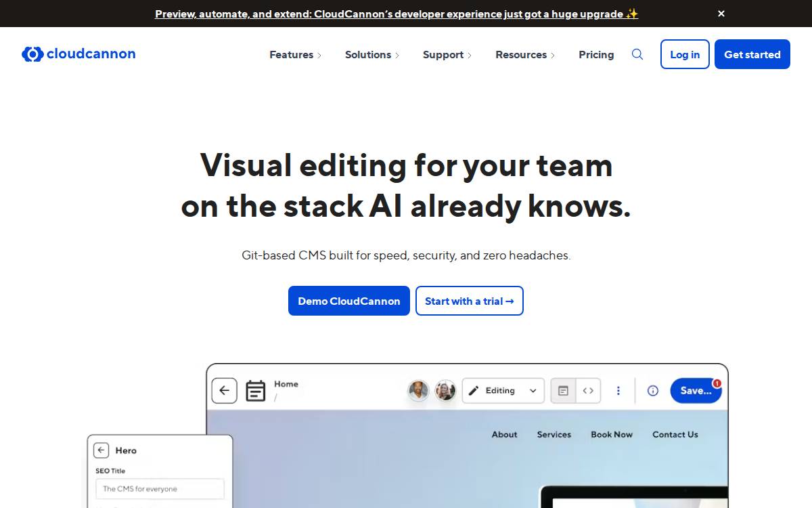812x508 pixels.
Task: Click the CloudCannon logo
Action: tap(78, 54)
